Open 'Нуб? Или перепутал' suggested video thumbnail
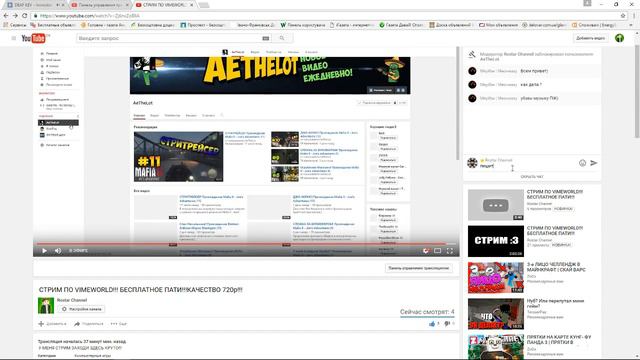Image resolution: width=640 pixels, height=360 pixels. (x=496, y=314)
